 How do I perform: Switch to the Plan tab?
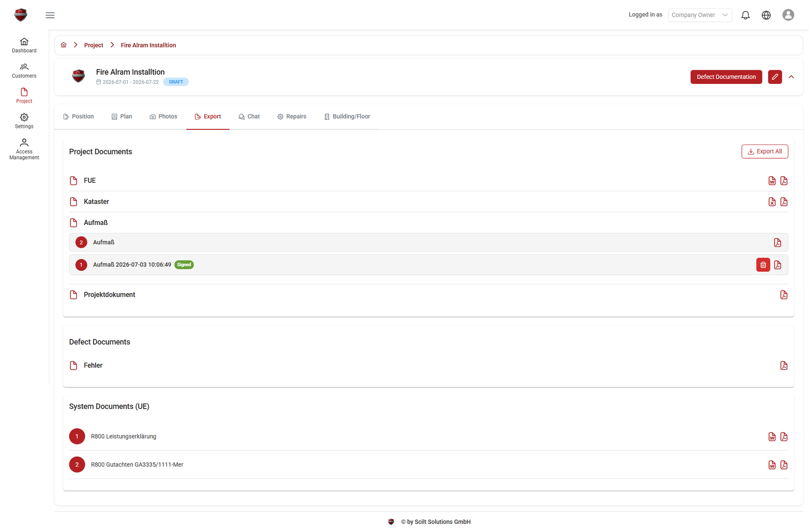tap(121, 117)
